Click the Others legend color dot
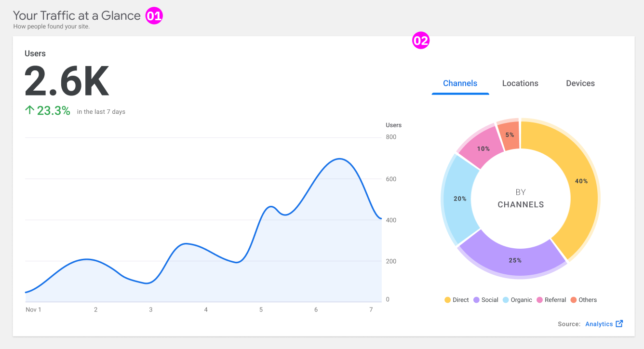 click(574, 300)
